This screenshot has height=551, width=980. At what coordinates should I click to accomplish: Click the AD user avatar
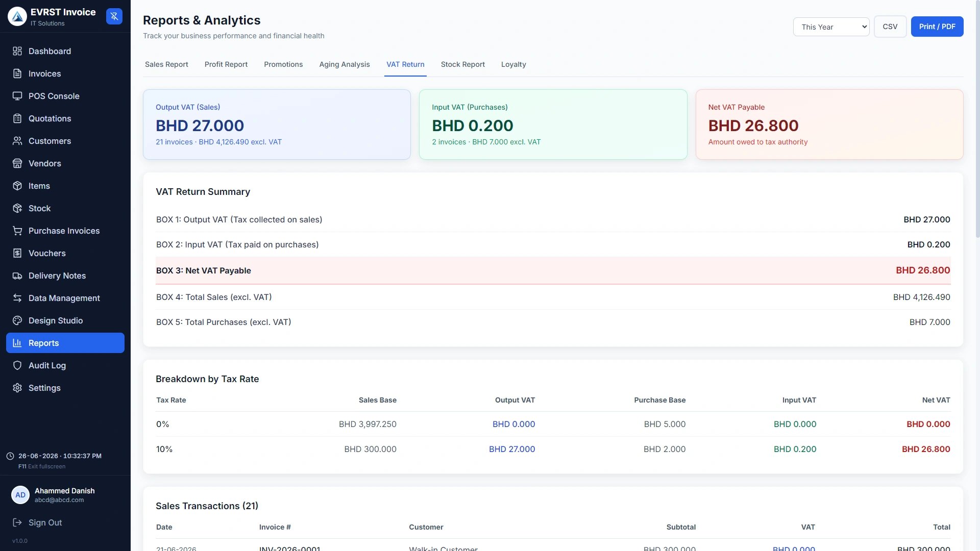click(x=20, y=495)
